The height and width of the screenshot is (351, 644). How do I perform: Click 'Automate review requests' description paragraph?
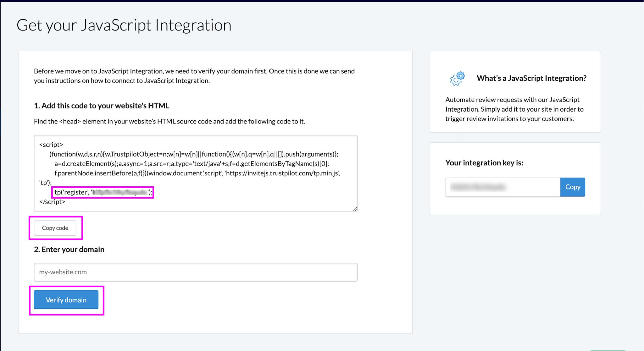pyautogui.click(x=514, y=109)
